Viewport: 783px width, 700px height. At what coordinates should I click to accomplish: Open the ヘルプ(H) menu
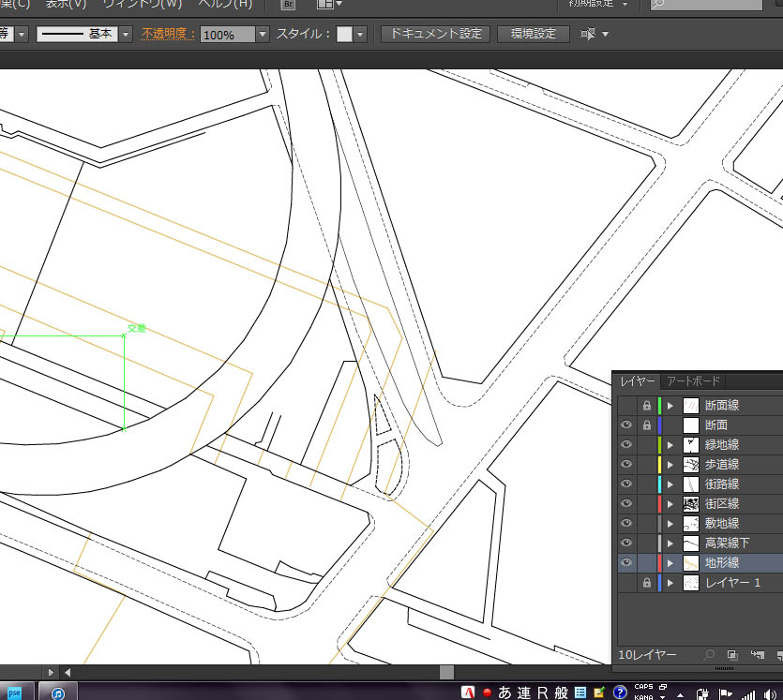point(224,4)
